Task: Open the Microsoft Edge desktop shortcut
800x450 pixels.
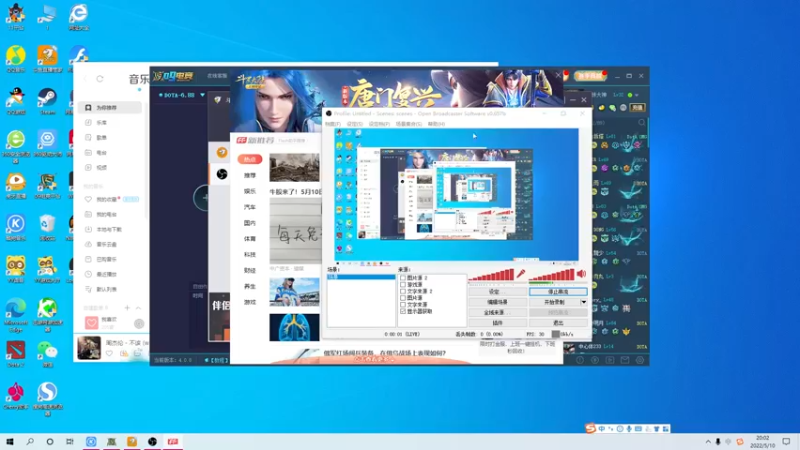Action: [16, 314]
